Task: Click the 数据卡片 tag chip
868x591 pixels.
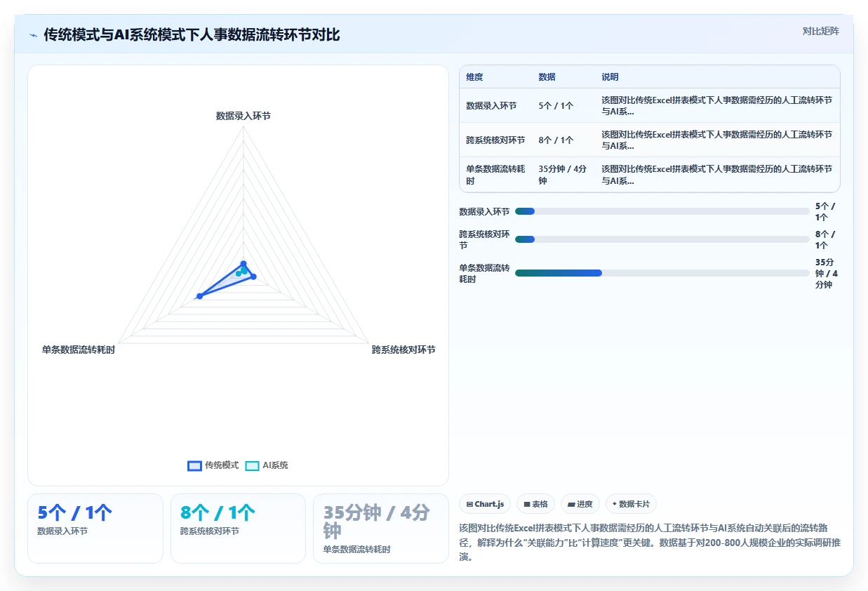Action: 631,504
